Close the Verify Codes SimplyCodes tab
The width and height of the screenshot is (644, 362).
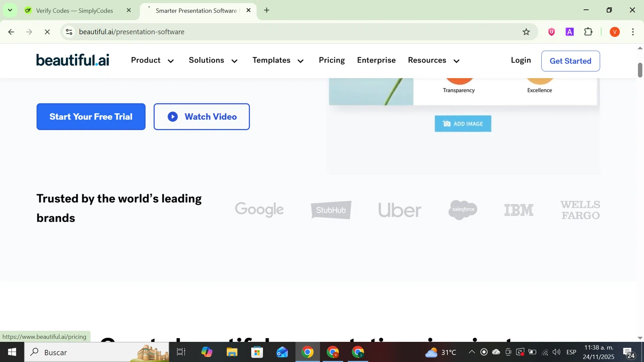129,10
